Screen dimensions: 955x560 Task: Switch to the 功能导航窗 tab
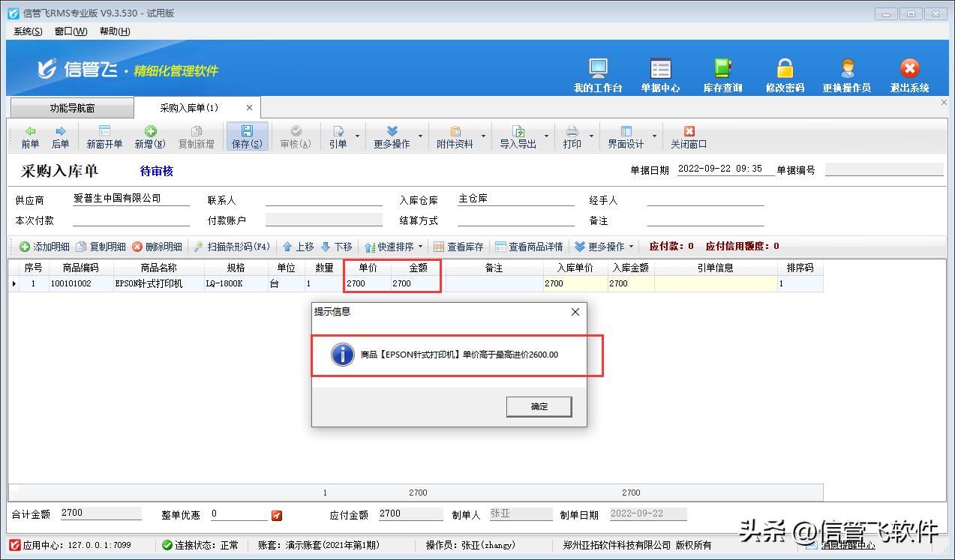tap(71, 107)
